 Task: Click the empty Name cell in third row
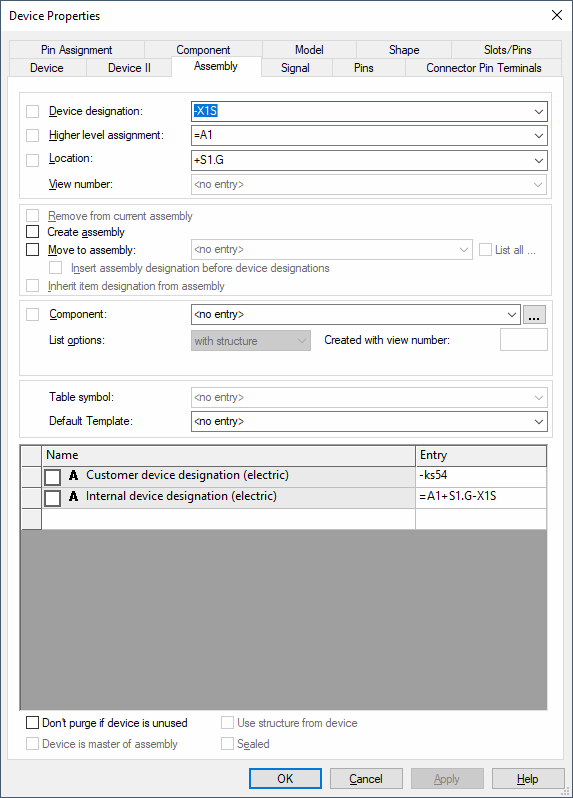pyautogui.click(x=229, y=519)
